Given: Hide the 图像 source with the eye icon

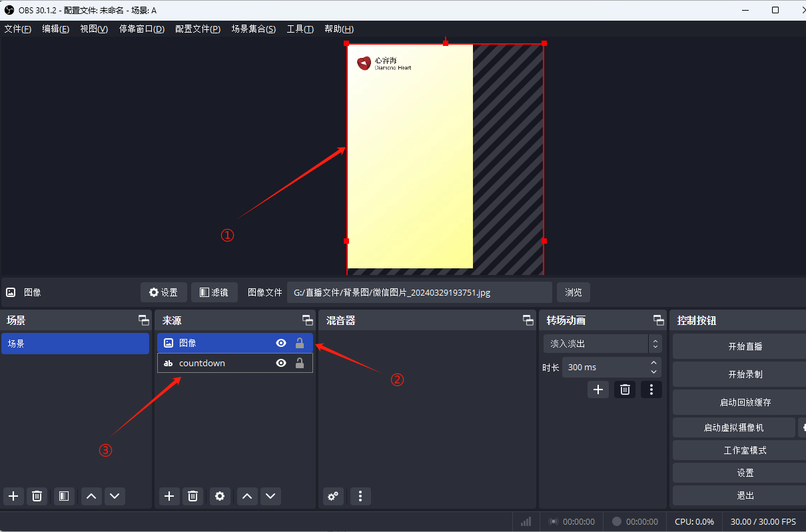Looking at the screenshot, I should 281,343.
